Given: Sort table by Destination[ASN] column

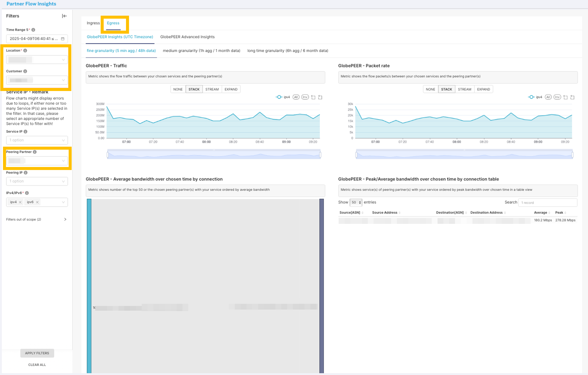Looking at the screenshot, I should (451, 212).
